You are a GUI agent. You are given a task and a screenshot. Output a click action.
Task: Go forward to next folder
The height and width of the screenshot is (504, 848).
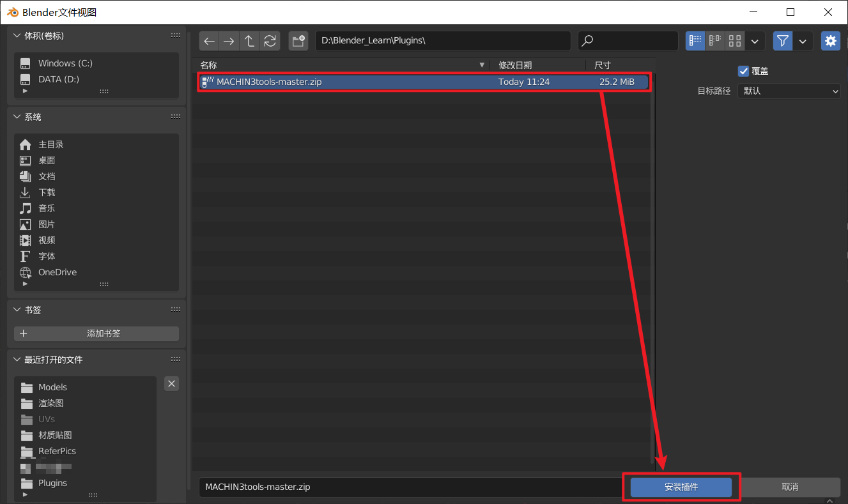pos(229,41)
